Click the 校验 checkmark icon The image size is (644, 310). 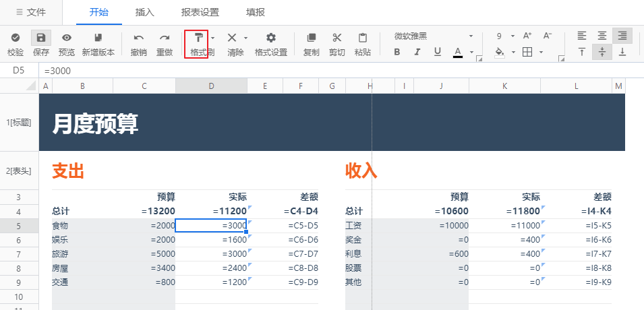click(x=16, y=38)
